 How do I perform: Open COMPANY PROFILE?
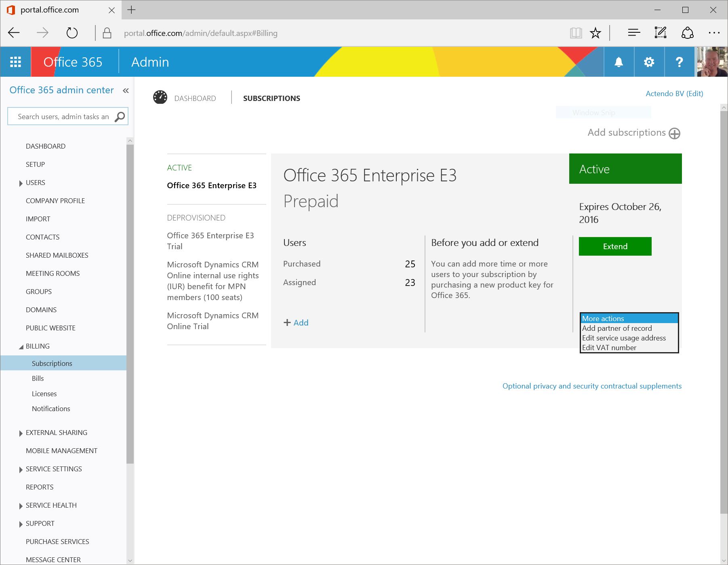(55, 201)
